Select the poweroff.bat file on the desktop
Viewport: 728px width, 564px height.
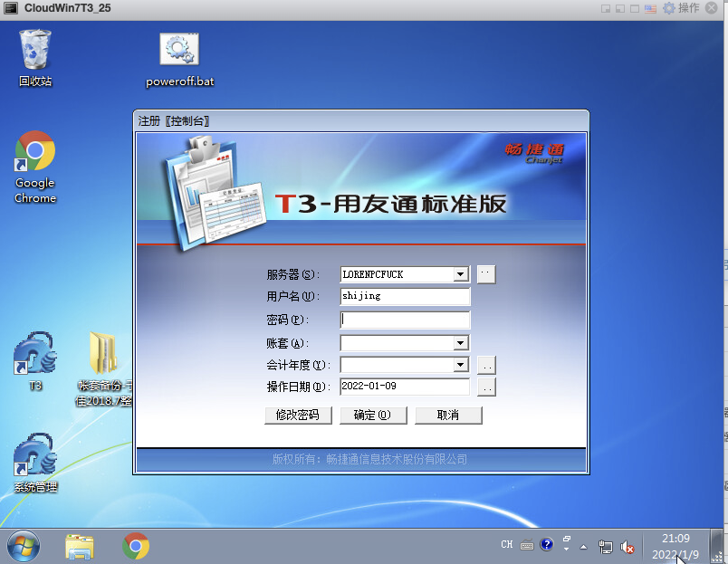coord(179,60)
